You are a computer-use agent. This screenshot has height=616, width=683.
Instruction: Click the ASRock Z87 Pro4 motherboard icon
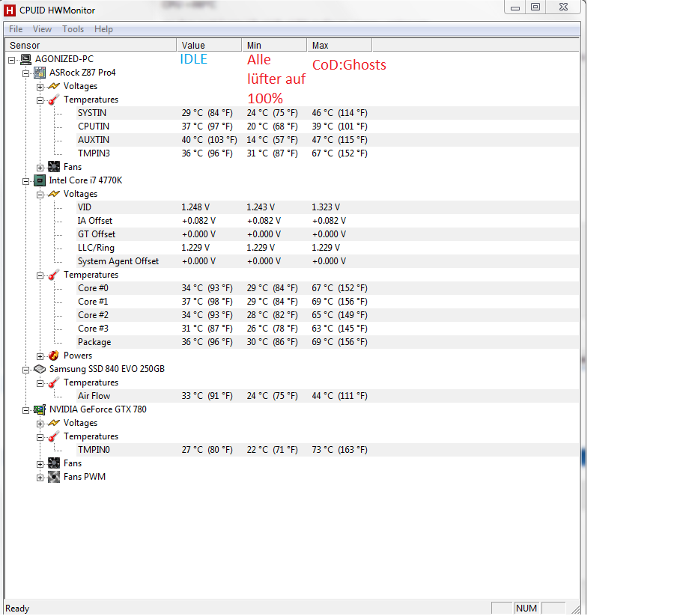(x=40, y=73)
